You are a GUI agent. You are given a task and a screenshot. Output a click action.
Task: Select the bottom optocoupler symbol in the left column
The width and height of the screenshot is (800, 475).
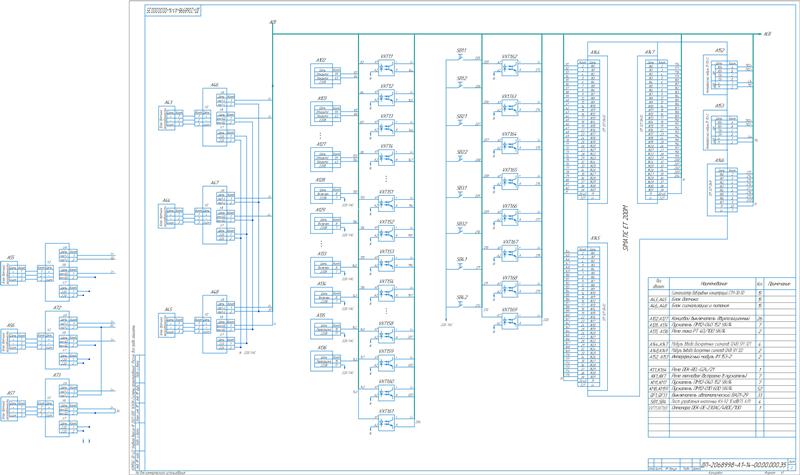tap(386, 422)
